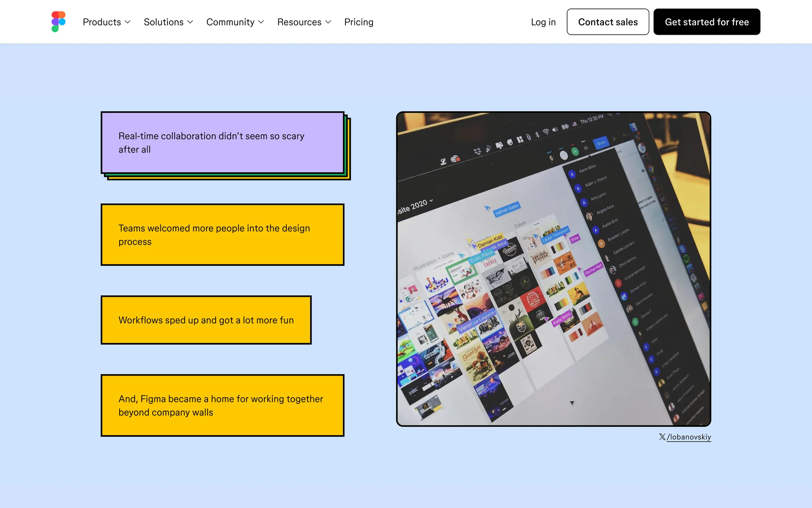812x508 pixels.
Task: Open the /lobanovskiy credit link
Action: (689, 437)
